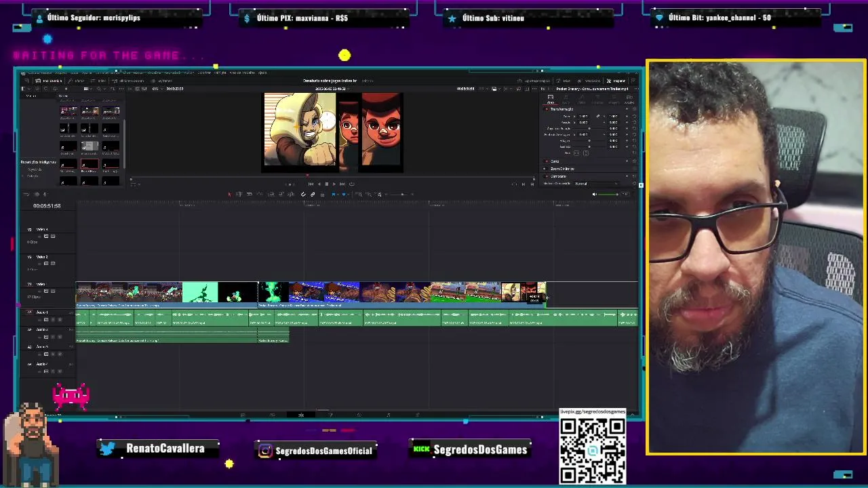Switch to the Inspector Efeitos tab
Viewport: 868px width, 488px height.
tap(581, 99)
